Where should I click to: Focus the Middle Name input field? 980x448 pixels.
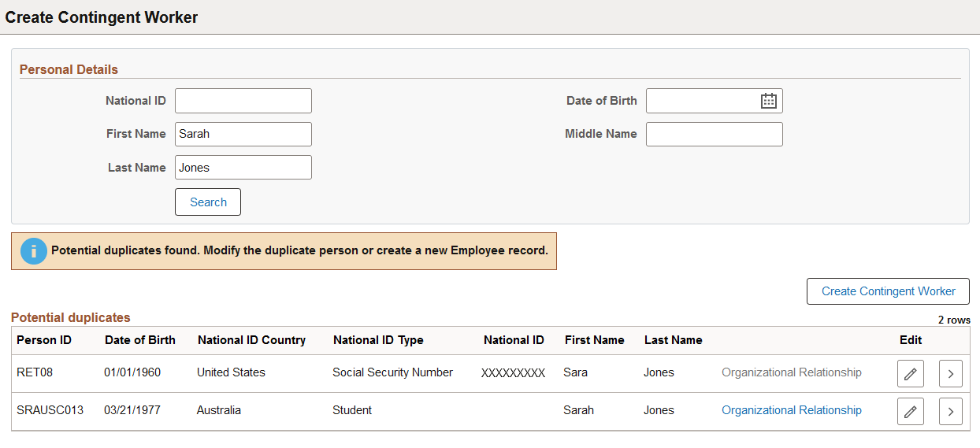[x=715, y=134]
